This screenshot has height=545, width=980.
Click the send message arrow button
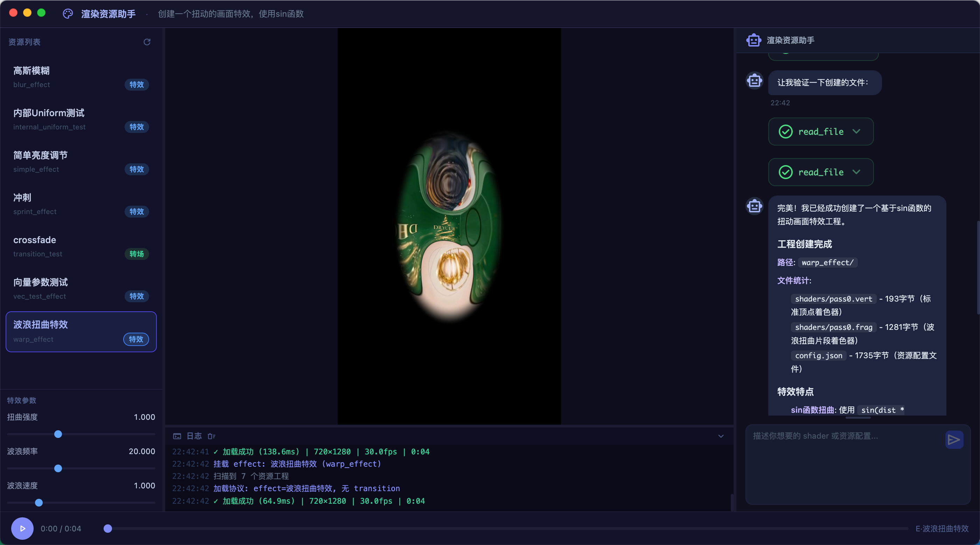pyautogui.click(x=954, y=440)
